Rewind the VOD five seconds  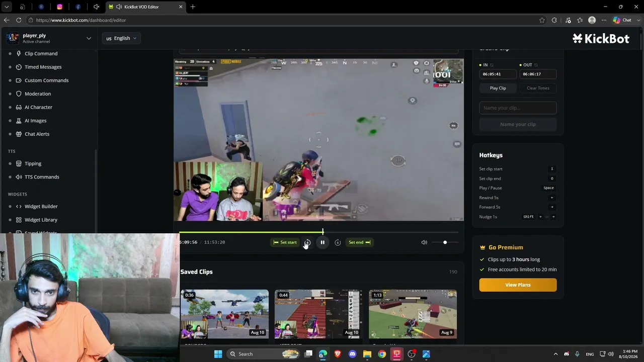(x=307, y=242)
